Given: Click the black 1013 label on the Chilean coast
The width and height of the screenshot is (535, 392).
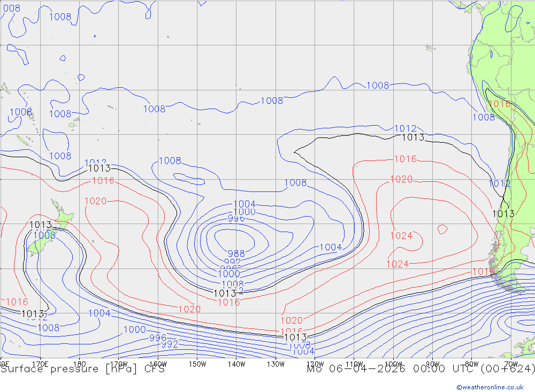Looking at the screenshot, I should tap(503, 214).
